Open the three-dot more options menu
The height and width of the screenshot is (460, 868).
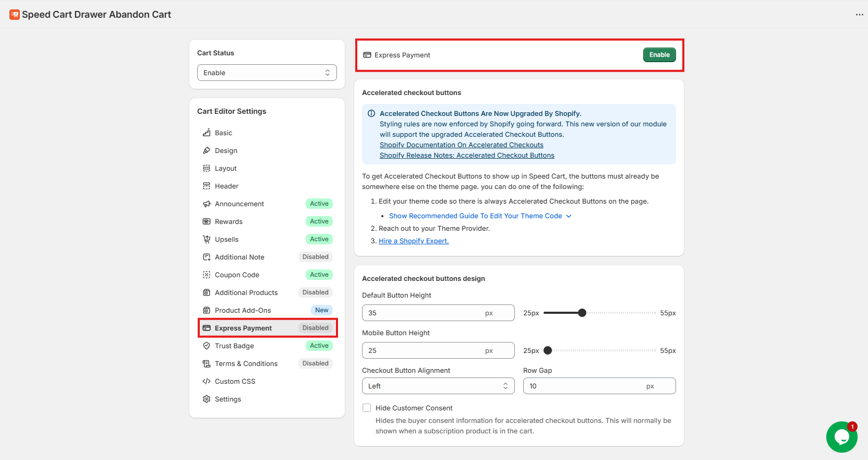coord(859,15)
